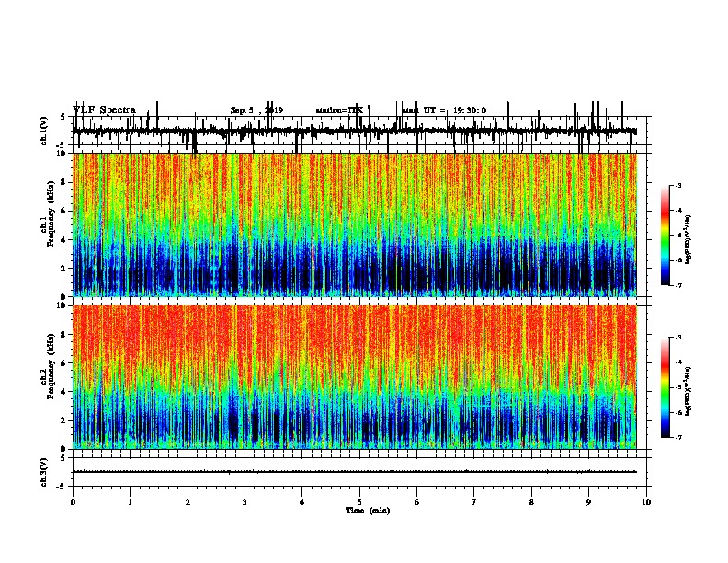The height and width of the screenshot is (563, 728).
Task: Click the log(PSD) label beside ch.1 color scale
Action: (688, 239)
